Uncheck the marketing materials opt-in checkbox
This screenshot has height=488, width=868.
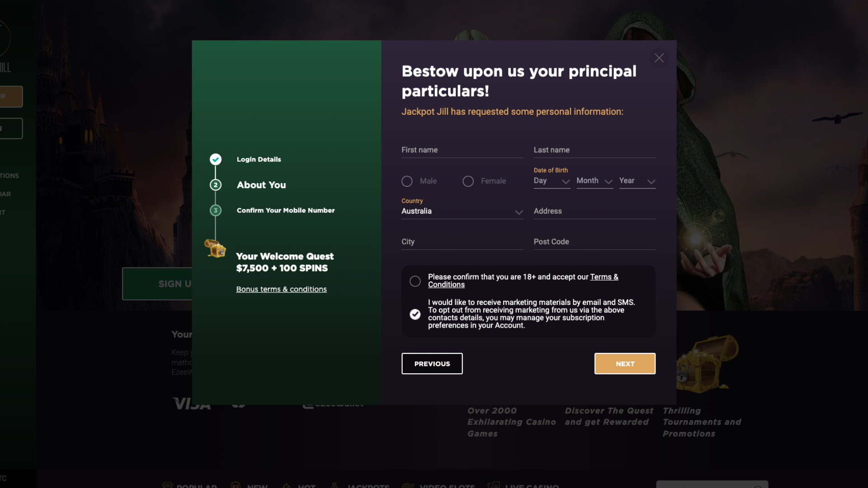tap(415, 314)
